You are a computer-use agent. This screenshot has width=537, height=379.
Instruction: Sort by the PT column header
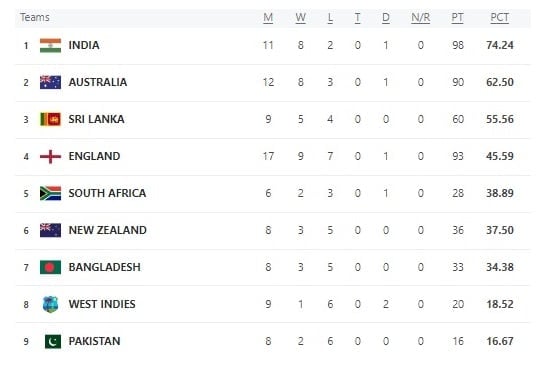457,17
